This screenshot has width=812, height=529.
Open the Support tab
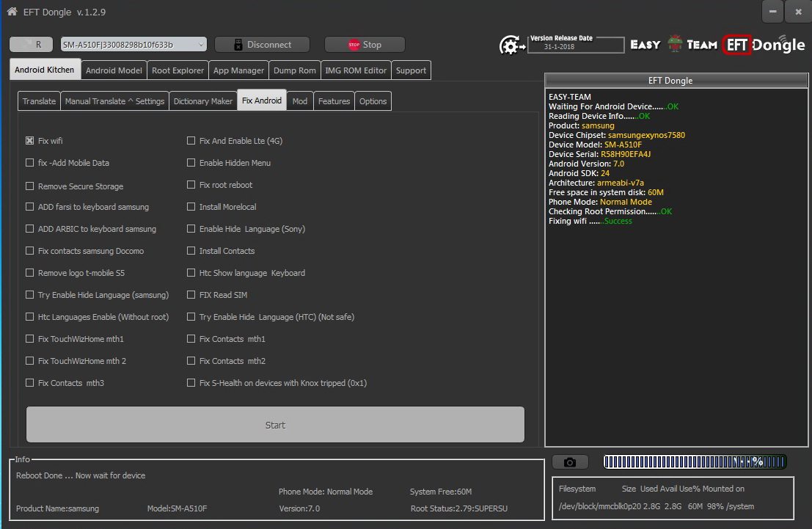412,70
